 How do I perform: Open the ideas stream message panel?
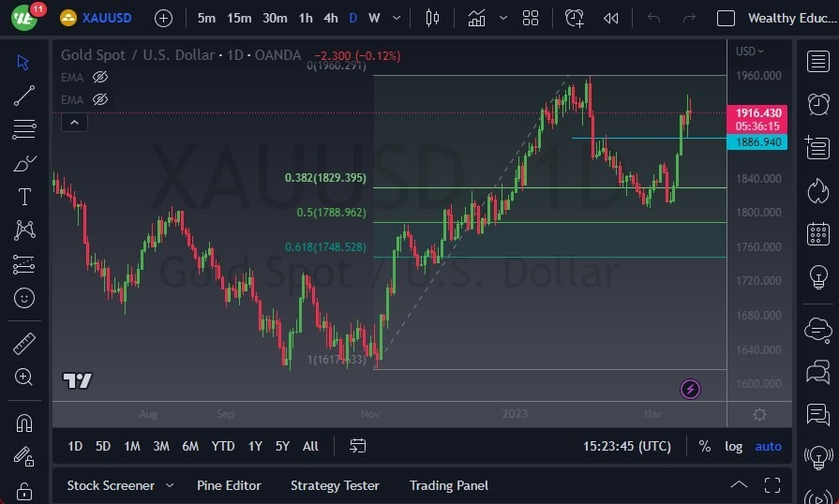tap(818, 415)
